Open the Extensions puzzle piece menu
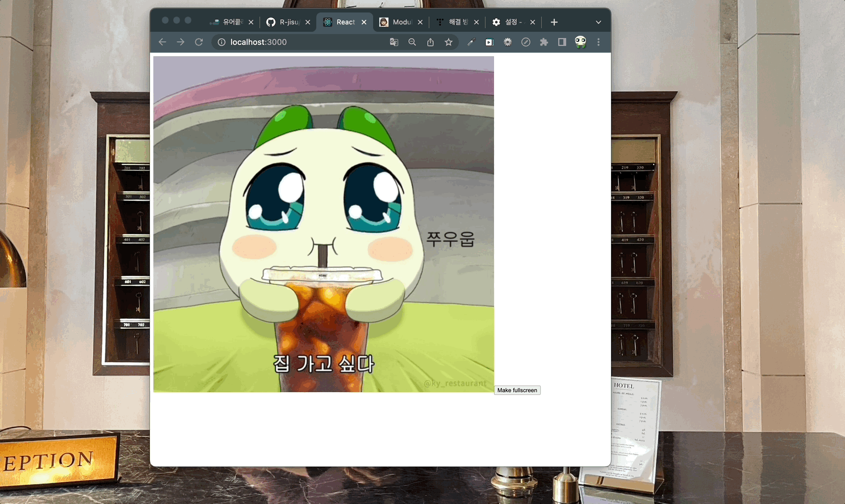Image resolution: width=845 pixels, height=504 pixels. coord(544,42)
